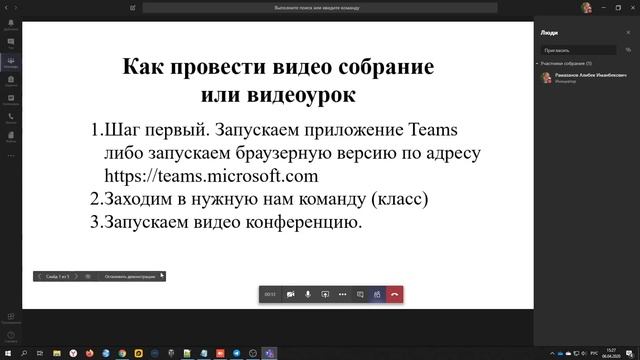The image size is (640, 360).
Task: Show meeting conversation chat
Action: pos(360,294)
